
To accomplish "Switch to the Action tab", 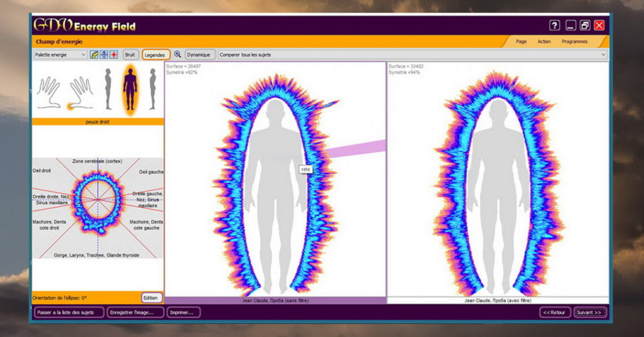I will pyautogui.click(x=545, y=41).
